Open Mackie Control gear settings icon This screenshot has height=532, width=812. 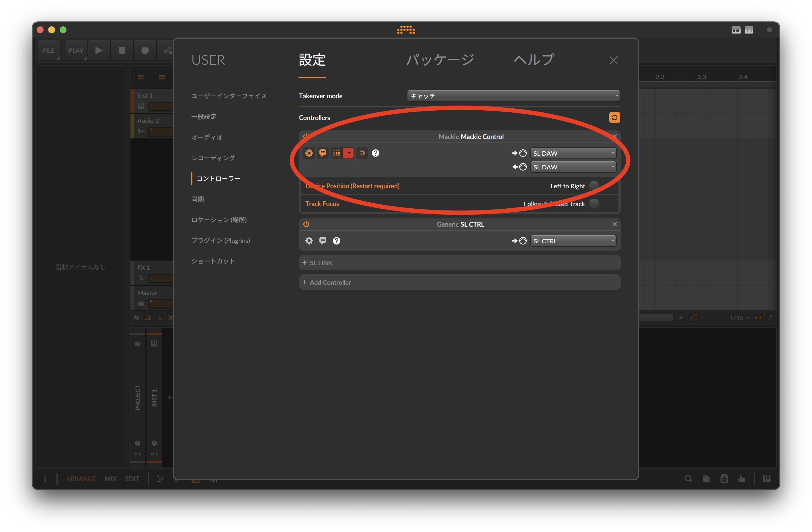pyautogui.click(x=309, y=153)
